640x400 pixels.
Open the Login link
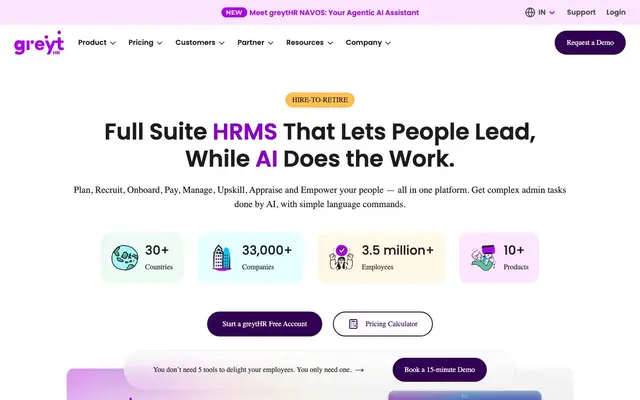click(616, 12)
